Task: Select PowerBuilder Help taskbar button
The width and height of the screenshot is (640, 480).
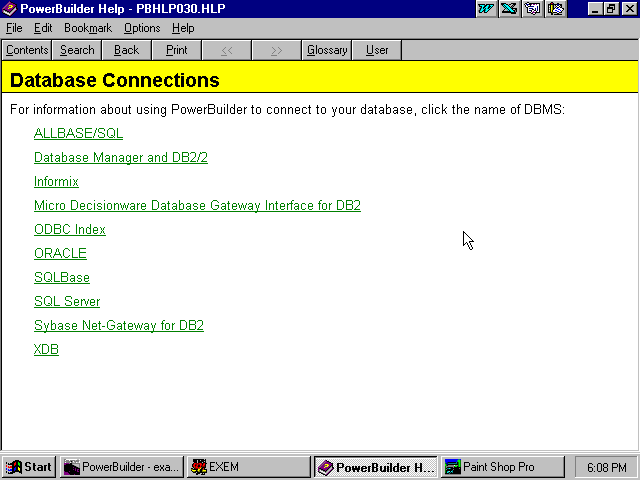Action: [x=376, y=467]
